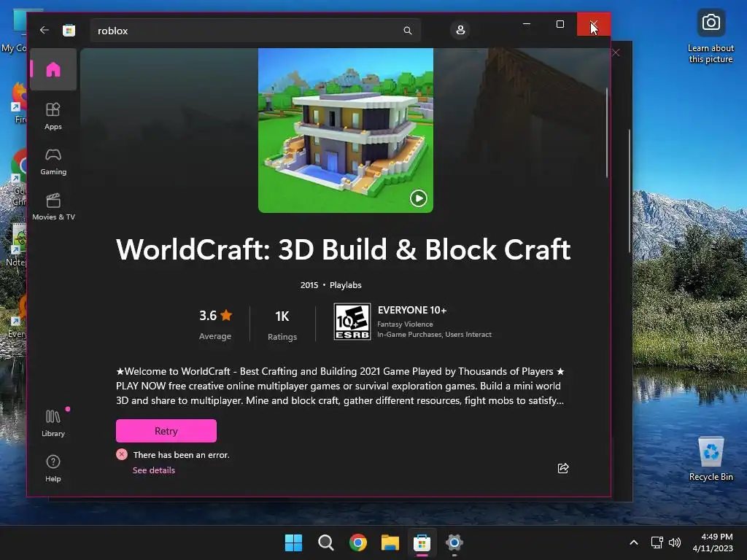
Task: Click the ESRB Everyone 10+ rating badge
Action: [x=352, y=322]
